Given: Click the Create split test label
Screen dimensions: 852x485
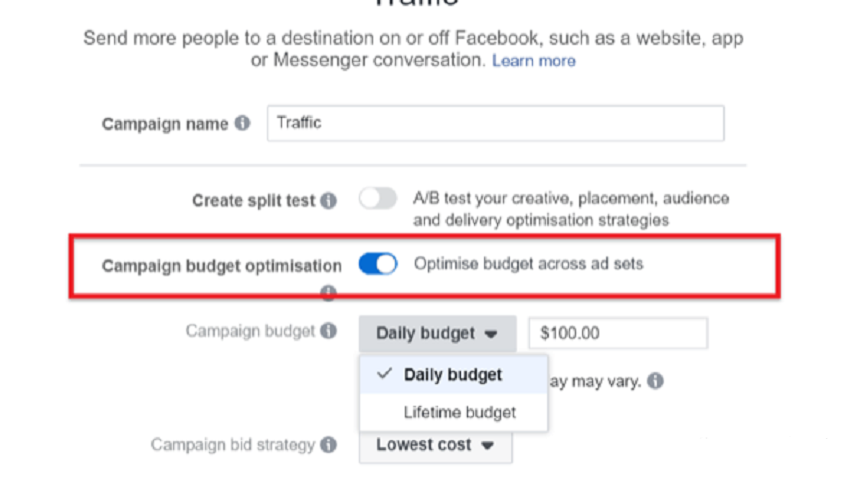Looking at the screenshot, I should click(x=254, y=201).
